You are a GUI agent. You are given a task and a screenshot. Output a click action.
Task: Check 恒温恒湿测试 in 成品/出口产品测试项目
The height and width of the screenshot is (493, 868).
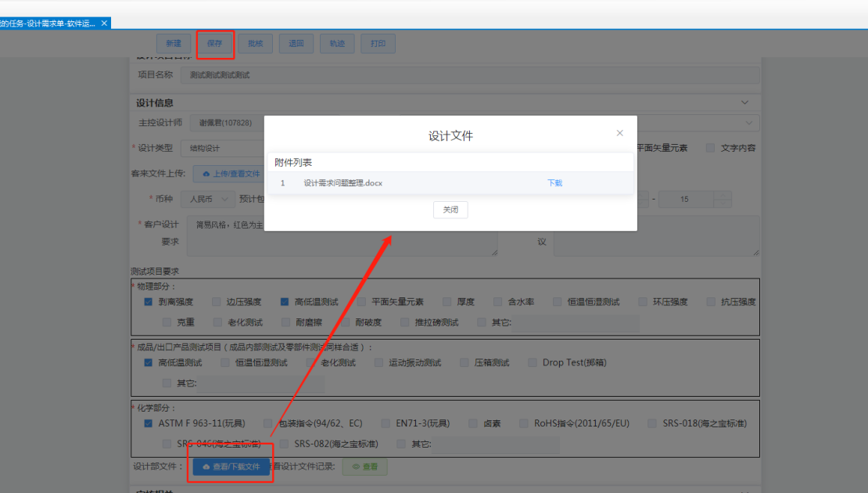224,363
